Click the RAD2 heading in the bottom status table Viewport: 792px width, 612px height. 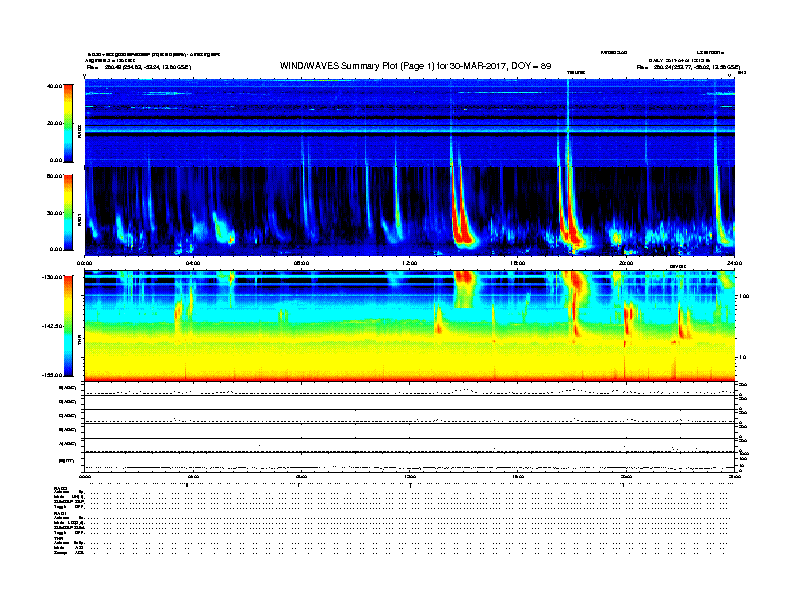click(x=61, y=489)
